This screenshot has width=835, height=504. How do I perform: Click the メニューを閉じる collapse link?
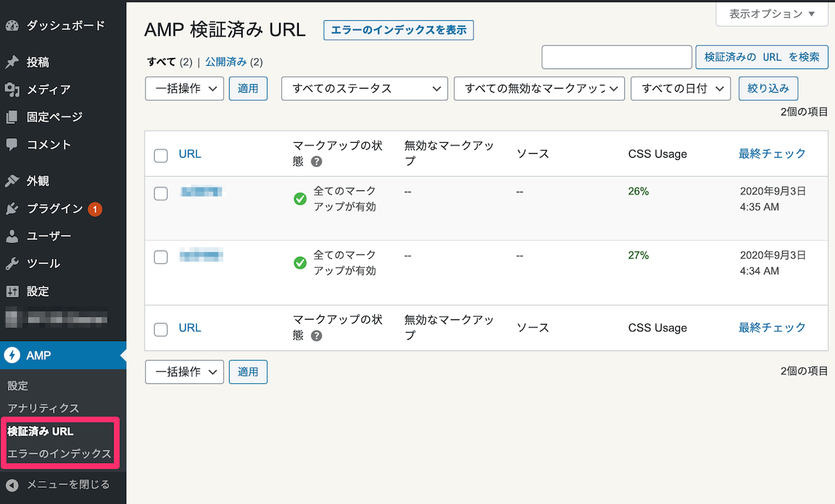(x=68, y=484)
